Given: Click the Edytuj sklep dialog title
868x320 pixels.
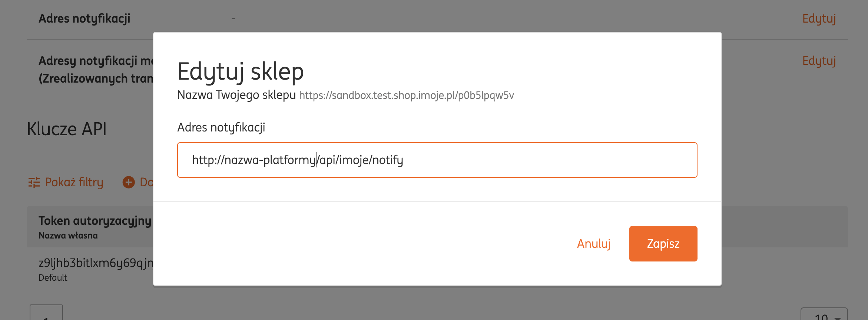Looking at the screenshot, I should [x=241, y=71].
